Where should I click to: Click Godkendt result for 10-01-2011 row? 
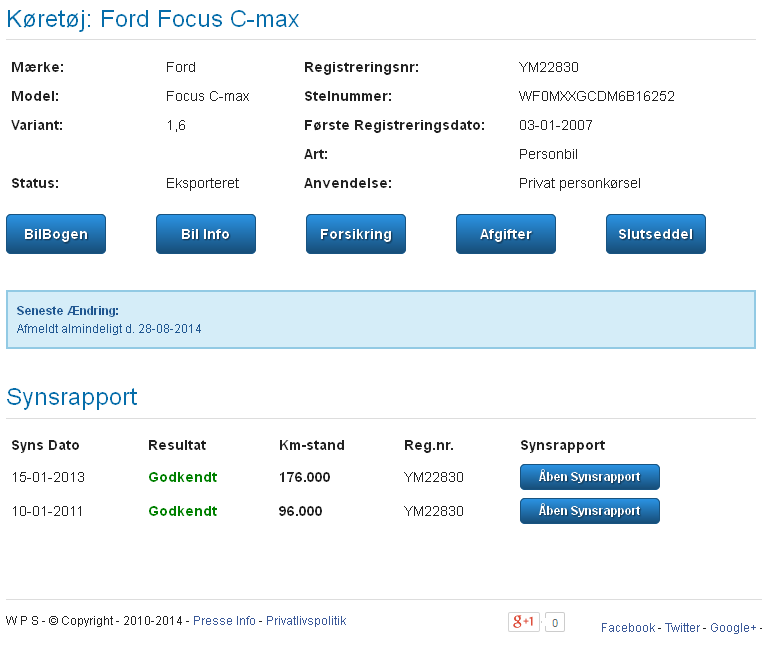pos(183,511)
